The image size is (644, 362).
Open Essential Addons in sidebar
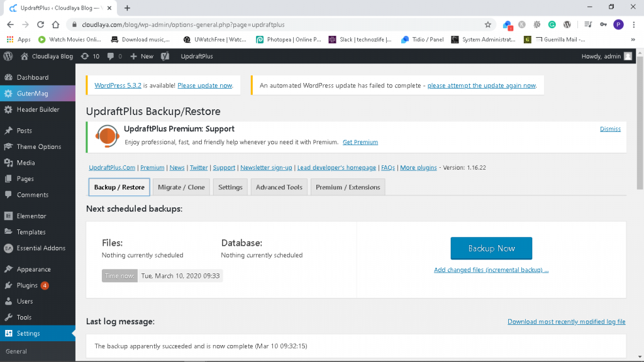point(38,248)
